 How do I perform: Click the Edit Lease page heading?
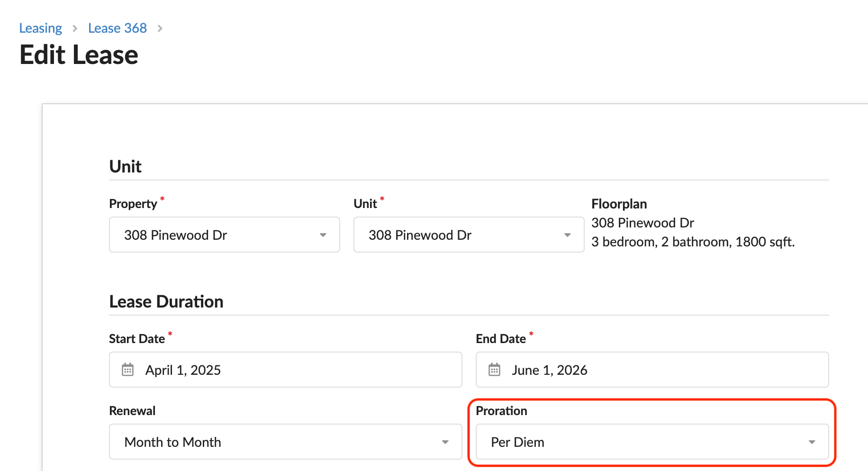(79, 55)
